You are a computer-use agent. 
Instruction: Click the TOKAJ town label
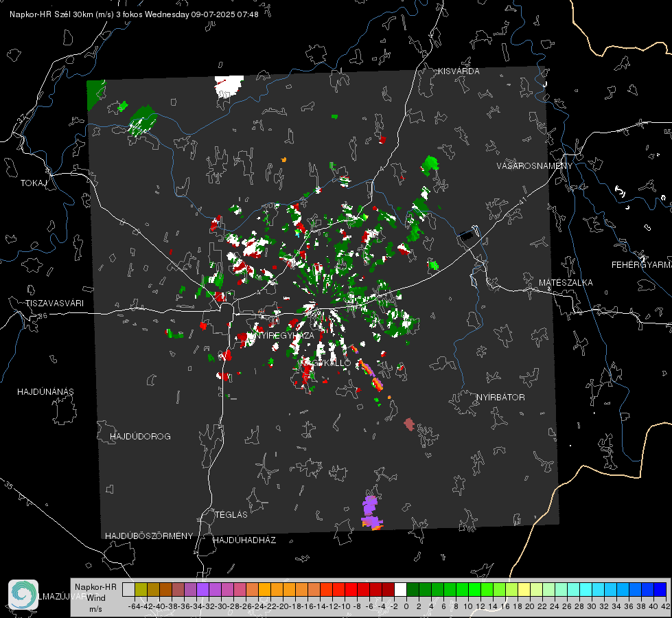34,183
